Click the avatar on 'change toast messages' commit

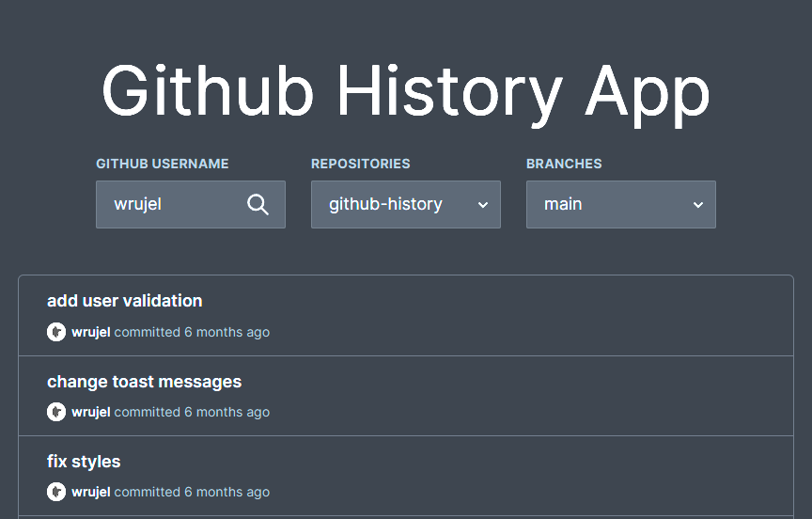click(56, 412)
